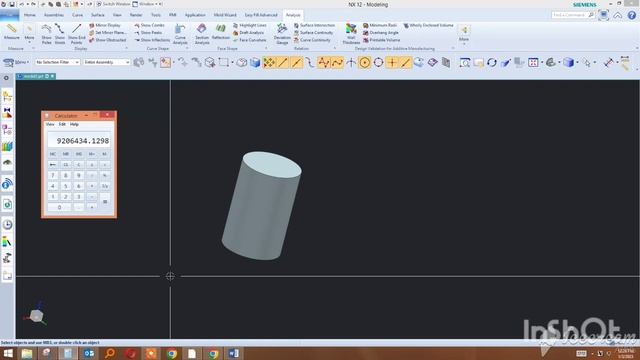Toggle the Show Obstructed option
Screen dimensions: 640x360
click(x=108, y=40)
